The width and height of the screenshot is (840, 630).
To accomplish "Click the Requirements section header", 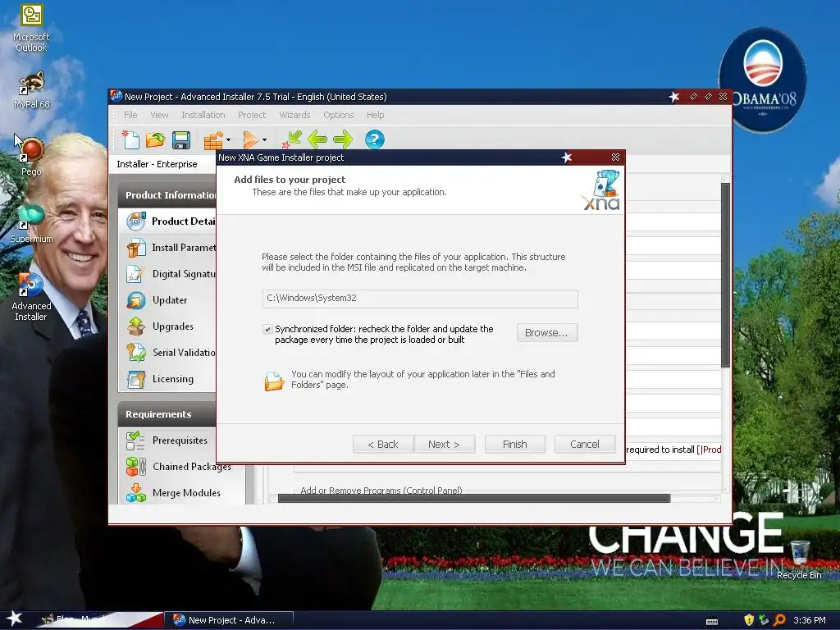I will pyautogui.click(x=167, y=414).
